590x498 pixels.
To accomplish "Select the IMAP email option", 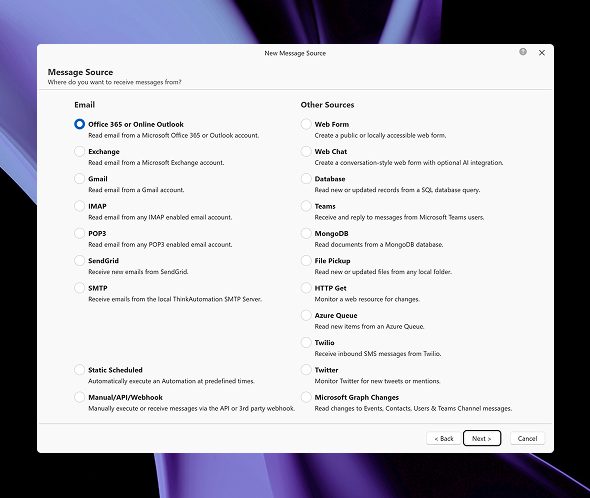I will (79, 206).
